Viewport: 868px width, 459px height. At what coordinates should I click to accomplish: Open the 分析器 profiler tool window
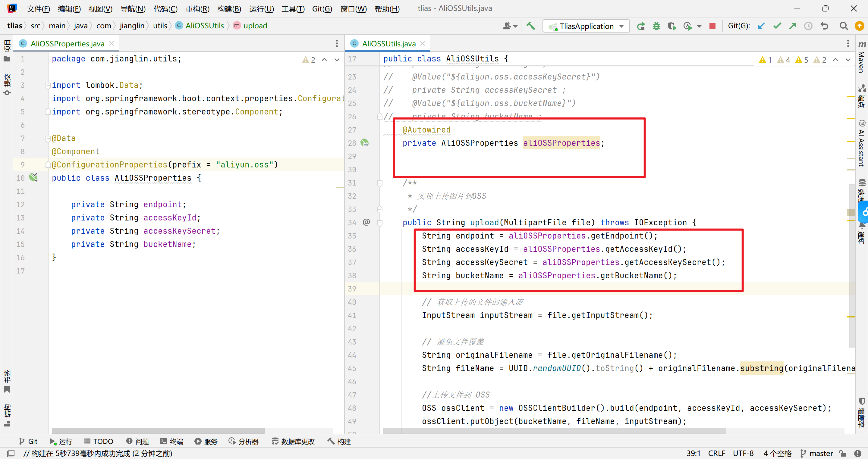click(x=243, y=441)
